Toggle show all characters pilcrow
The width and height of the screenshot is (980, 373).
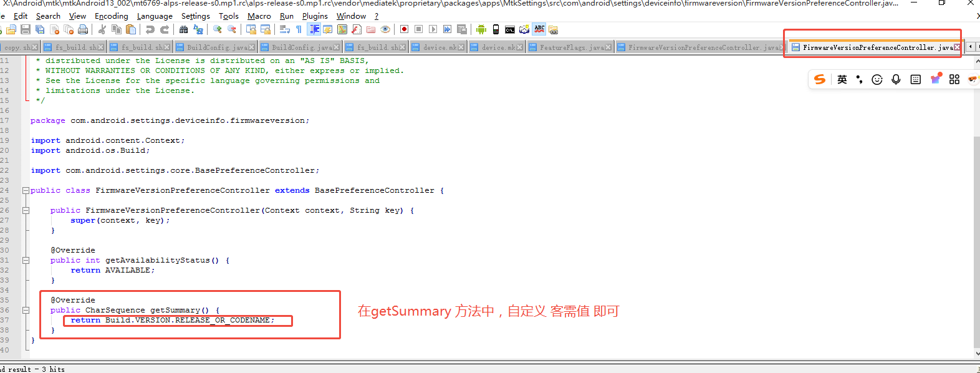(299, 29)
